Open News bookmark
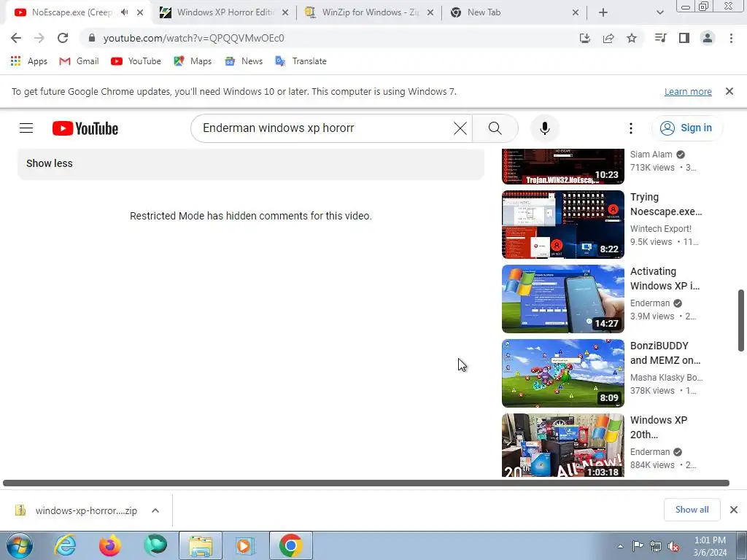This screenshot has width=747, height=560. point(244,61)
